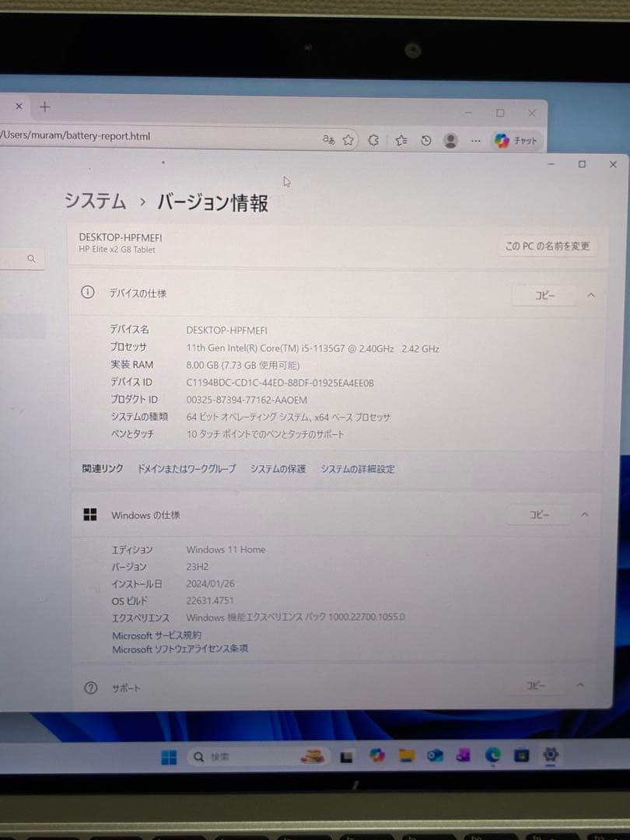This screenshot has width=630, height=840.
Task: Add this page to favorites with the star icon
Action: click(x=348, y=140)
